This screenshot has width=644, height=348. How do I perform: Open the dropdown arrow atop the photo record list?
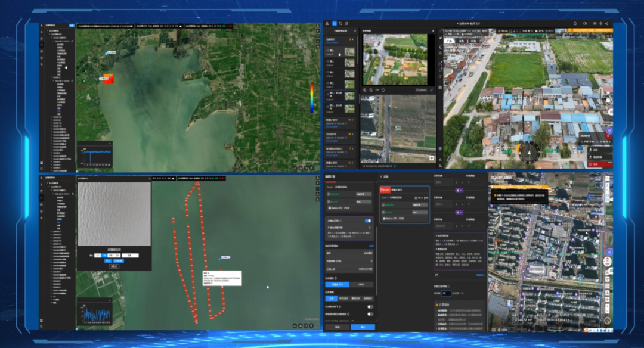point(351,39)
